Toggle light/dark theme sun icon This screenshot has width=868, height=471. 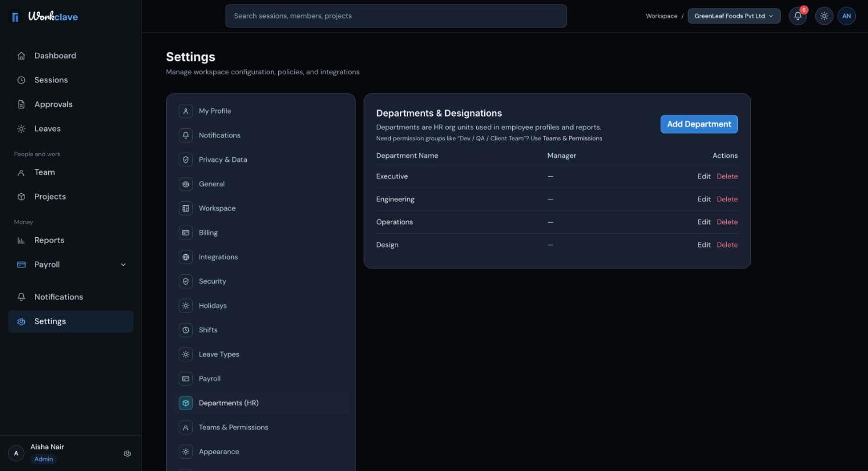coord(824,16)
